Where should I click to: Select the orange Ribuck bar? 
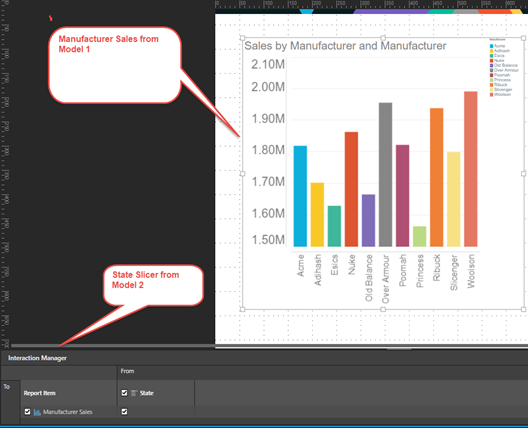pos(437,177)
